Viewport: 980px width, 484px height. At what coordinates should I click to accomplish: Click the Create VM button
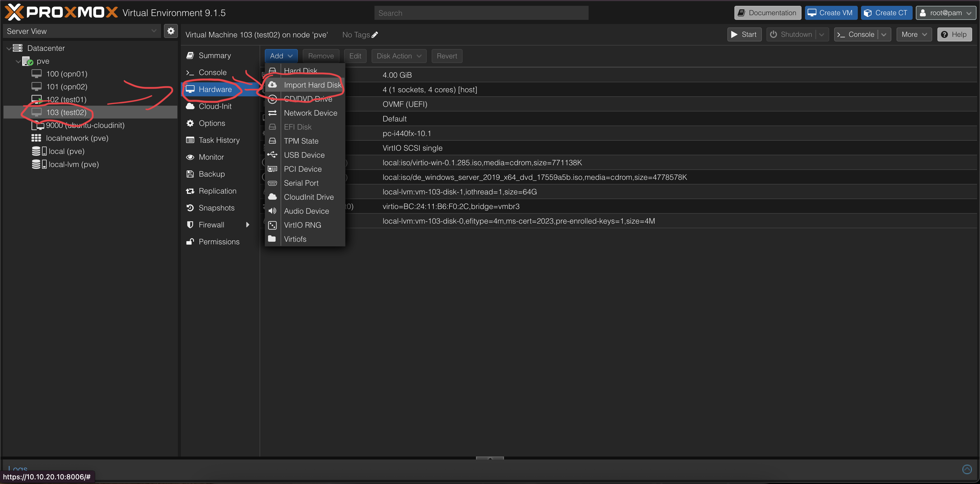pos(831,13)
